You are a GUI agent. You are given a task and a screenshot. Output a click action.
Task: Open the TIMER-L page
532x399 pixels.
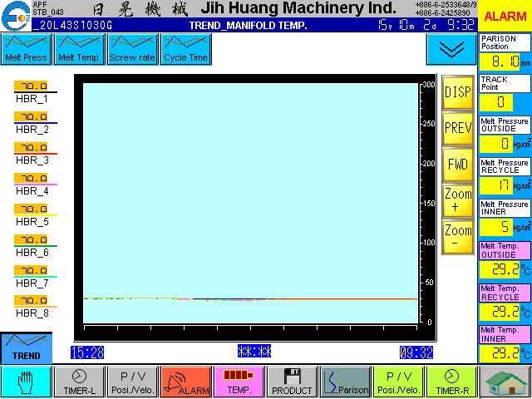(x=79, y=382)
